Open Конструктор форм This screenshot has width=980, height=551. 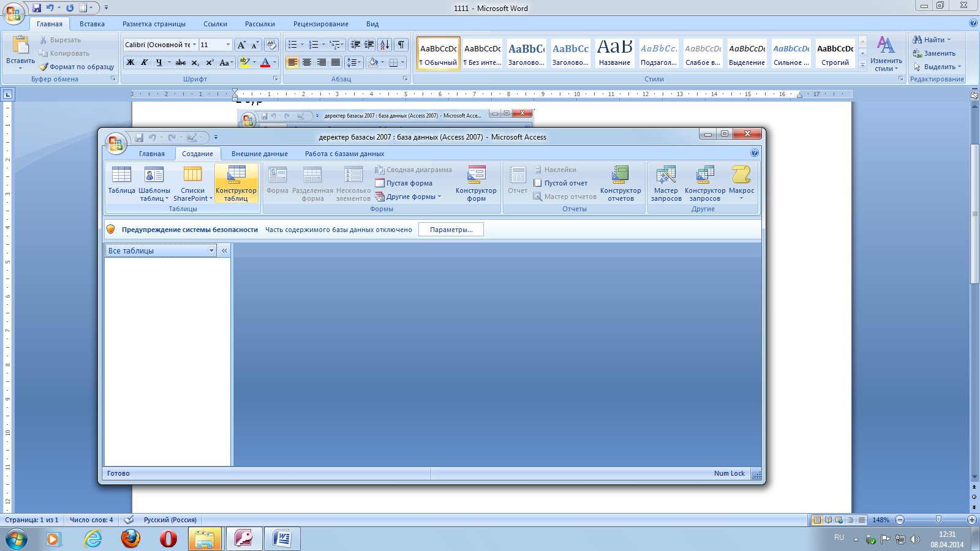pos(476,183)
